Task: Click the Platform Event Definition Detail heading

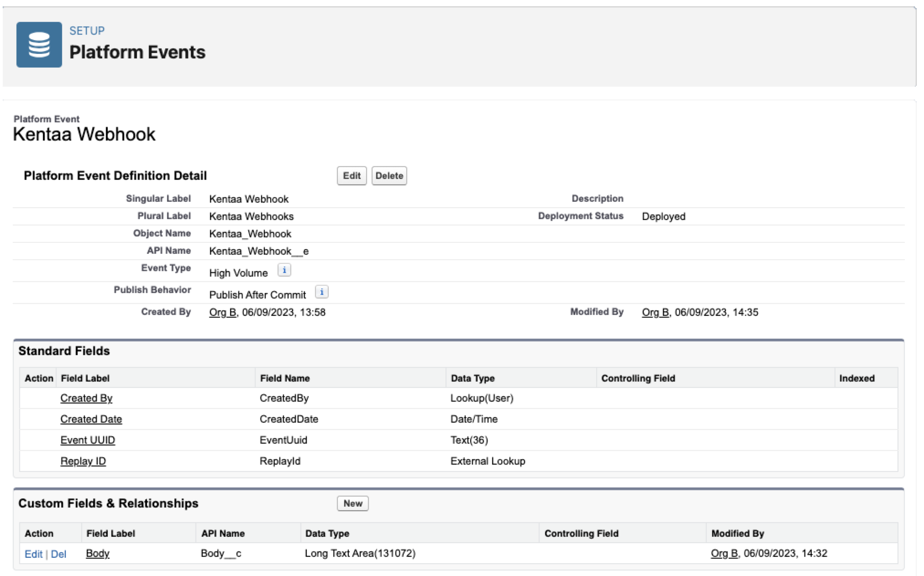Action: coord(115,176)
